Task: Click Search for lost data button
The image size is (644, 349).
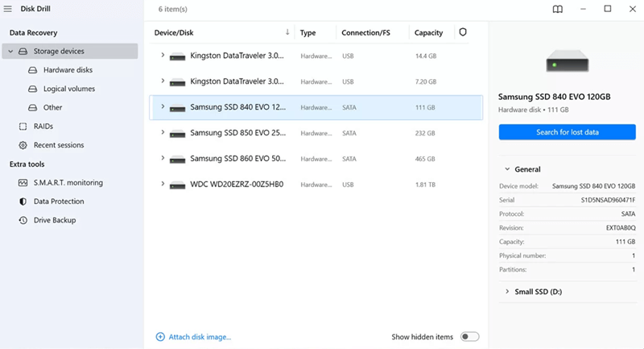Action: (x=568, y=132)
